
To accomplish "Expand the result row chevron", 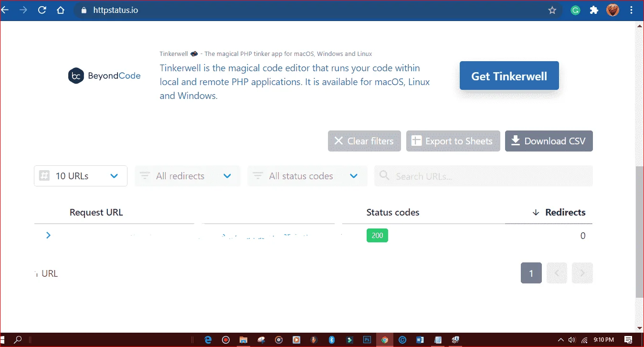I will [48, 235].
